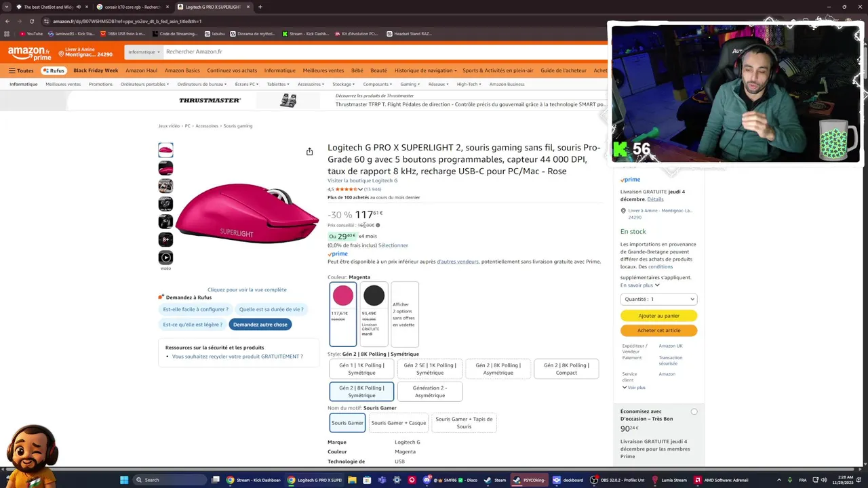Open the deckboard taskbar app
This screenshot has width=868, height=488.
point(568,480)
